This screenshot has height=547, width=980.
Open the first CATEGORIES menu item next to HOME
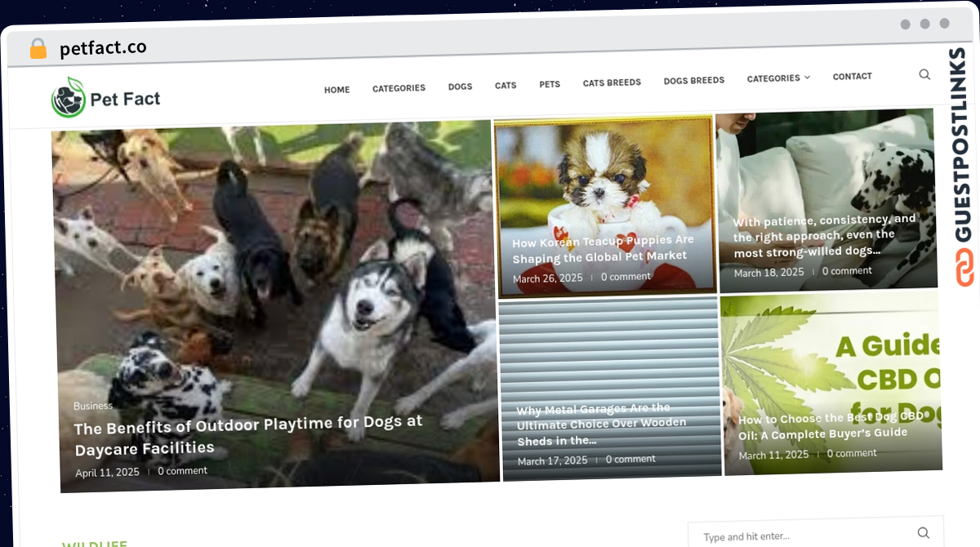(399, 88)
